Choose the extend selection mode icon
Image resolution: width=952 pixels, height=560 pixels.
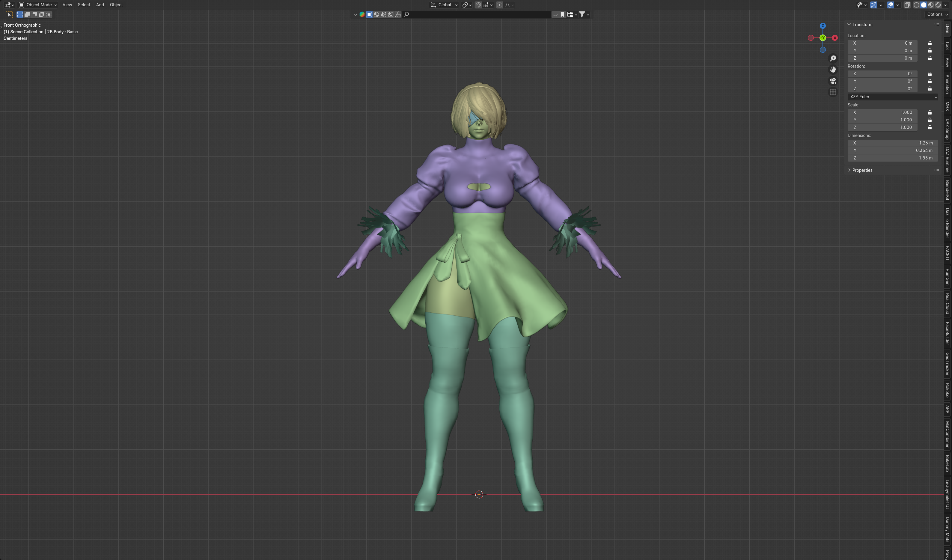pyautogui.click(x=27, y=15)
